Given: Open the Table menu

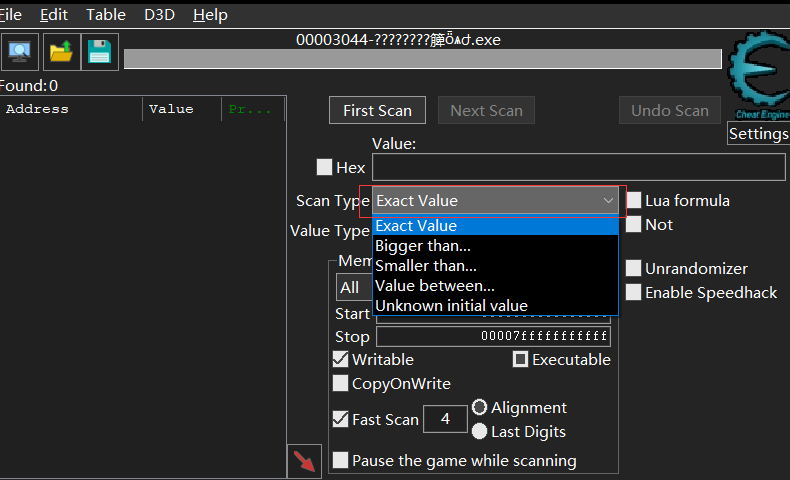Looking at the screenshot, I should click(106, 15).
